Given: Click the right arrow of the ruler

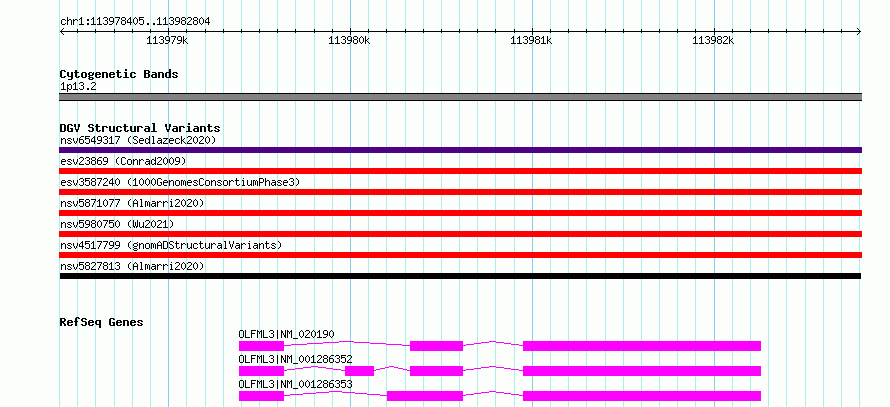Looking at the screenshot, I should (859, 32).
